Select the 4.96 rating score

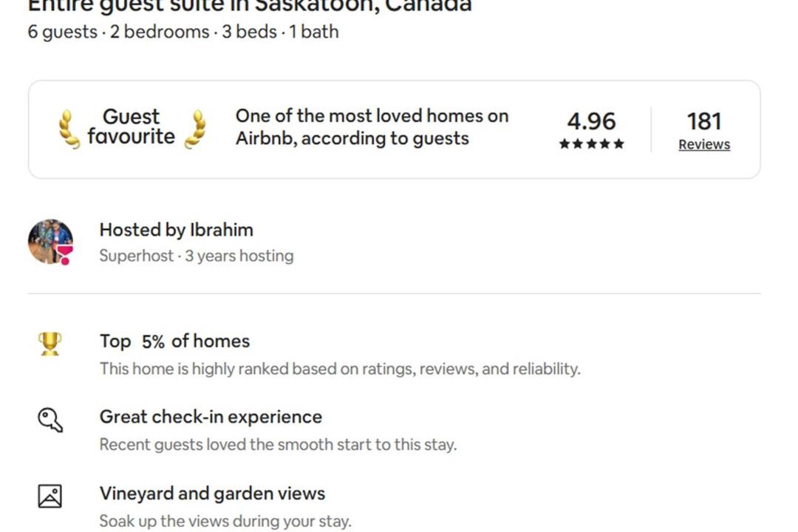pyautogui.click(x=591, y=121)
